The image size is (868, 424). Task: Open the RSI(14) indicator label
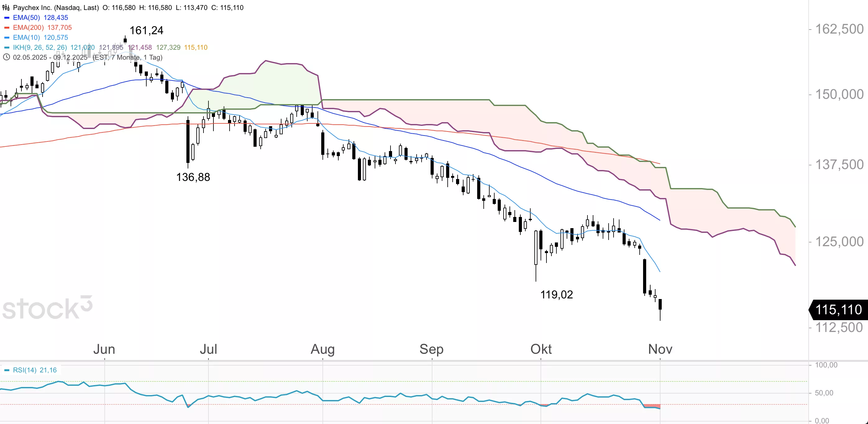click(x=24, y=370)
